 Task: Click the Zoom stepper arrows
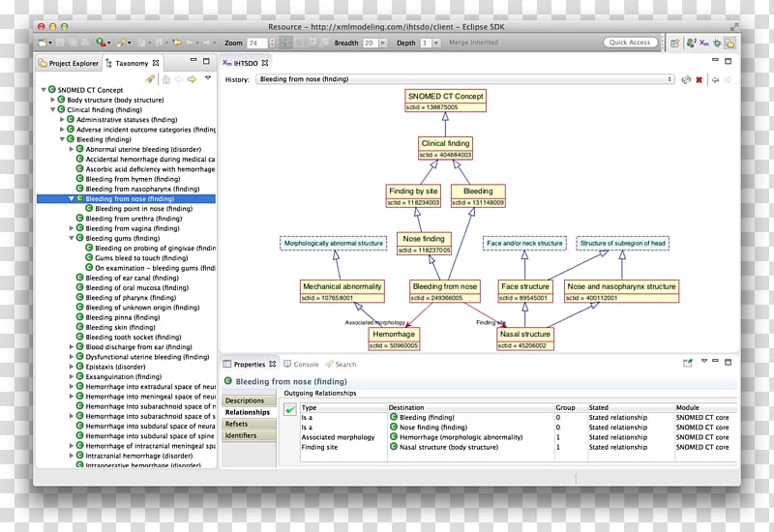(x=272, y=43)
